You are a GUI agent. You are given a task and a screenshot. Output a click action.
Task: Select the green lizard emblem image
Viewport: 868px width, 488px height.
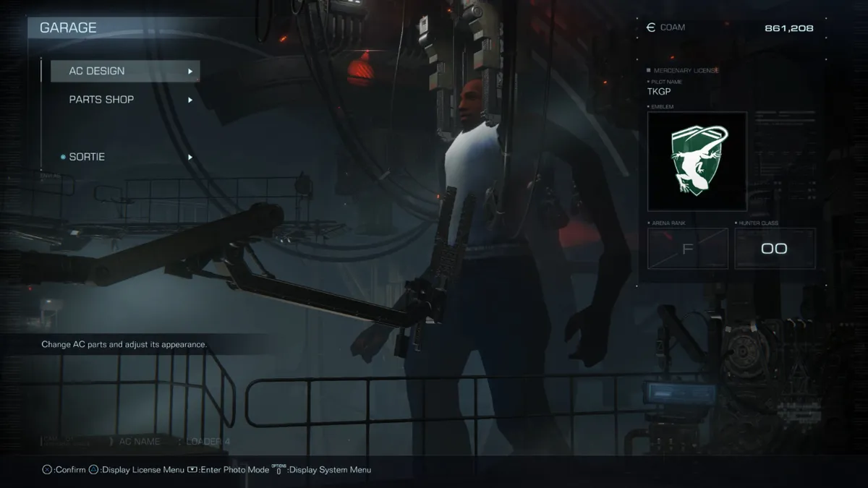pos(697,160)
